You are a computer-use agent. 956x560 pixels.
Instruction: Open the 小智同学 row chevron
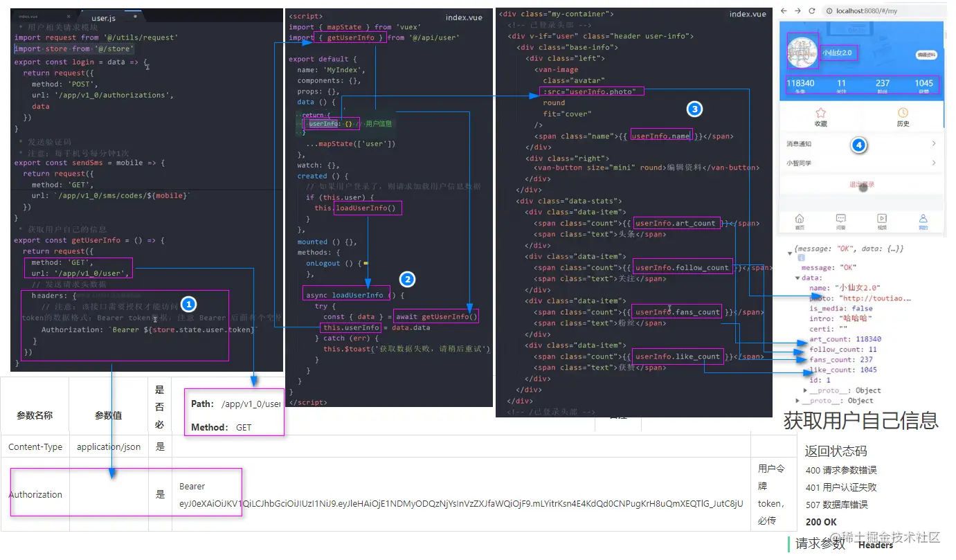click(933, 163)
